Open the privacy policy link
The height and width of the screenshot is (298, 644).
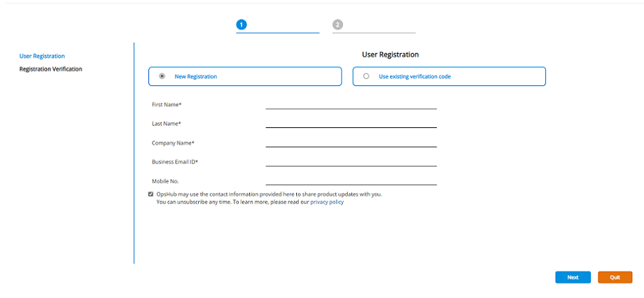[327, 202]
